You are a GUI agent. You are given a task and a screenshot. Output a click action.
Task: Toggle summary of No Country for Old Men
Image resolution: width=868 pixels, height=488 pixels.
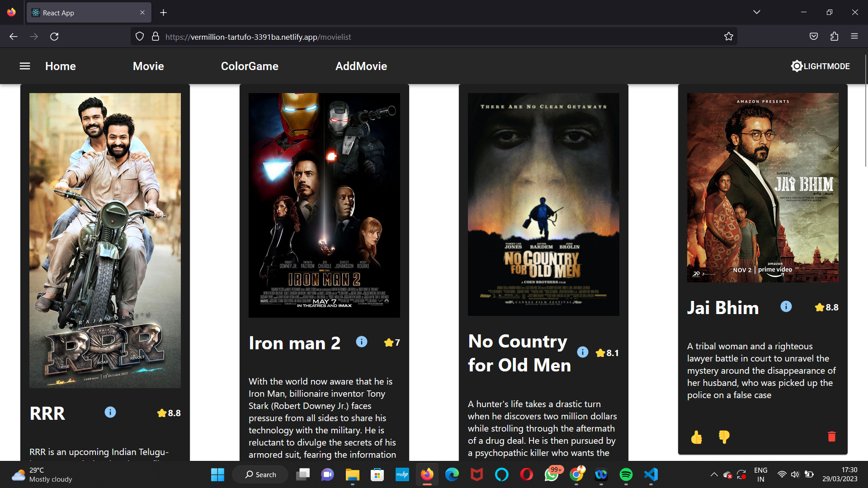(583, 352)
